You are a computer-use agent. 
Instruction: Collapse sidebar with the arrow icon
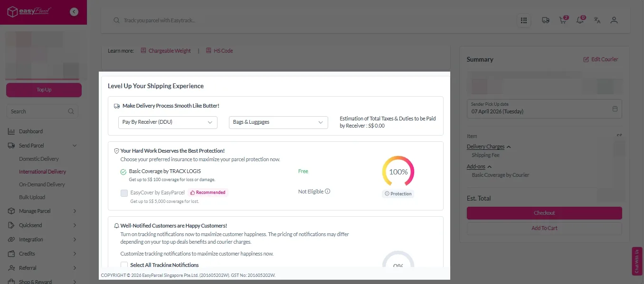74,12
